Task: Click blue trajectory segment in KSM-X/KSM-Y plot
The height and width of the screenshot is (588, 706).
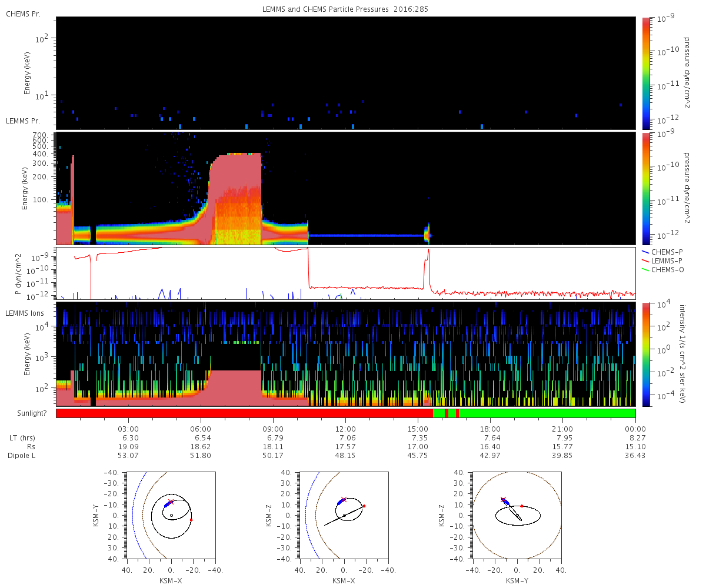Action: (168, 504)
